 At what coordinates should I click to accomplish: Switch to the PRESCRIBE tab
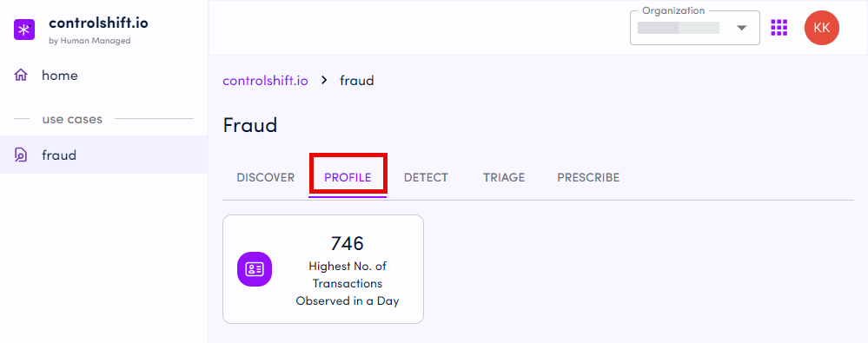point(588,178)
